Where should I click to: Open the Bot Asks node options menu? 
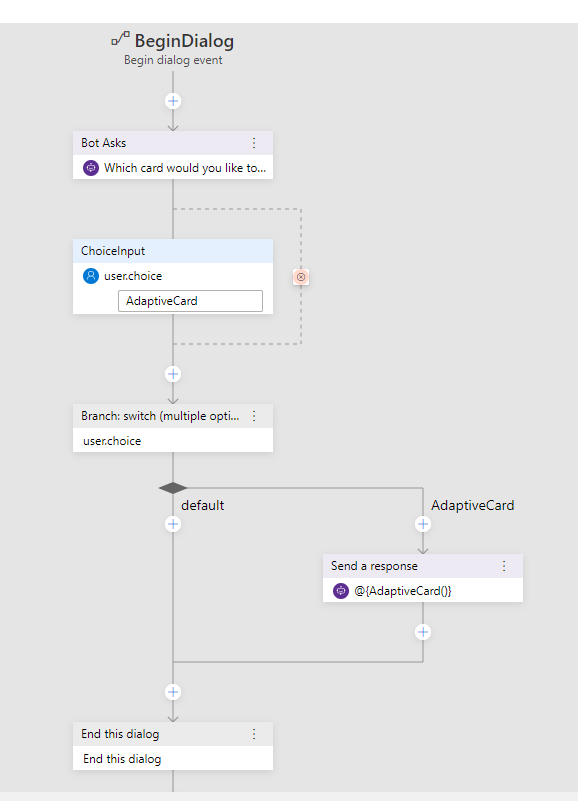click(x=254, y=143)
